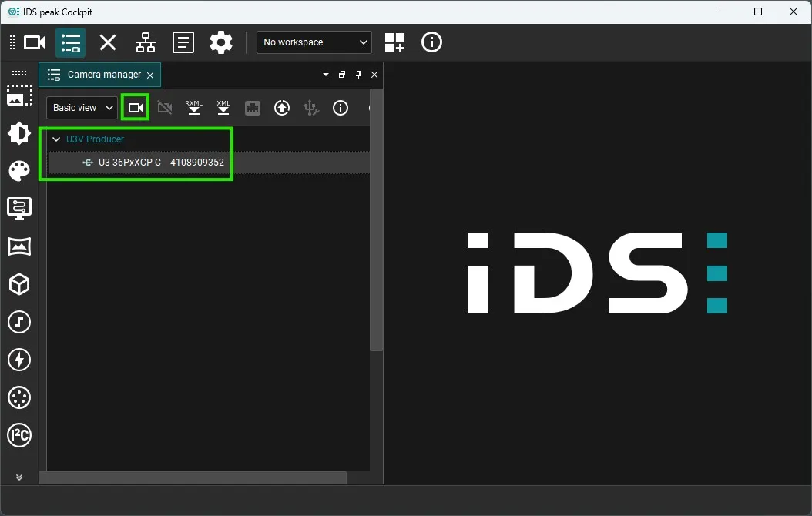Toggle the Camera manager list button
Image resolution: width=812 pixels, height=516 pixels.
click(71, 42)
